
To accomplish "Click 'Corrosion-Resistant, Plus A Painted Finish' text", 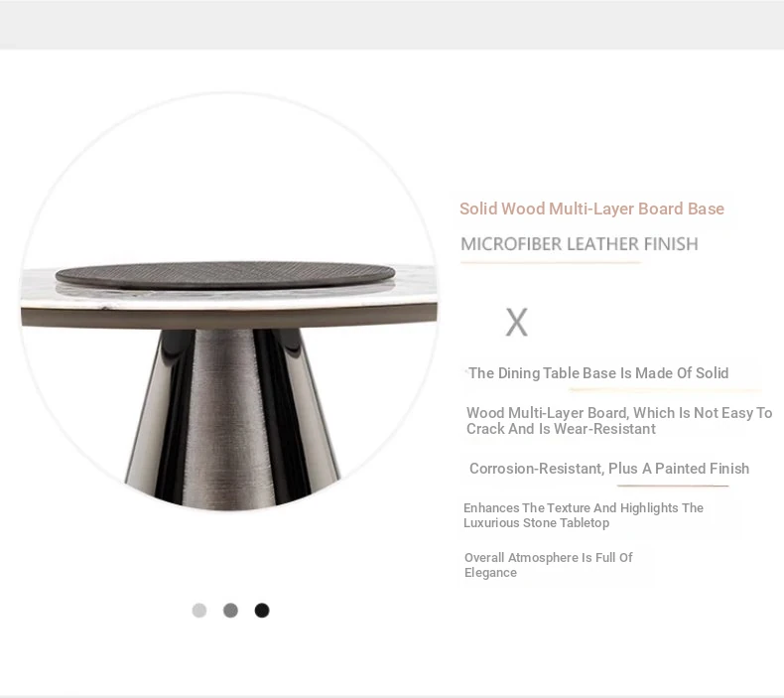I will point(609,469).
